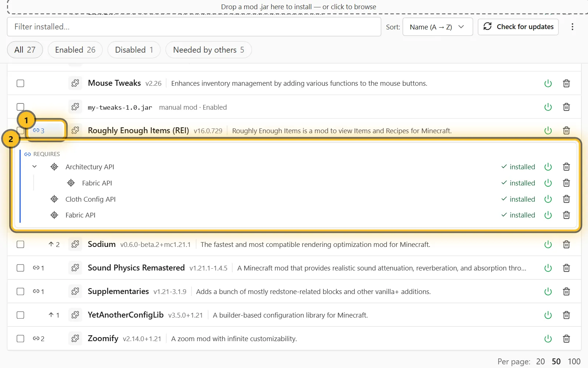Toggle Roughly Enough Items power icon

548,130
